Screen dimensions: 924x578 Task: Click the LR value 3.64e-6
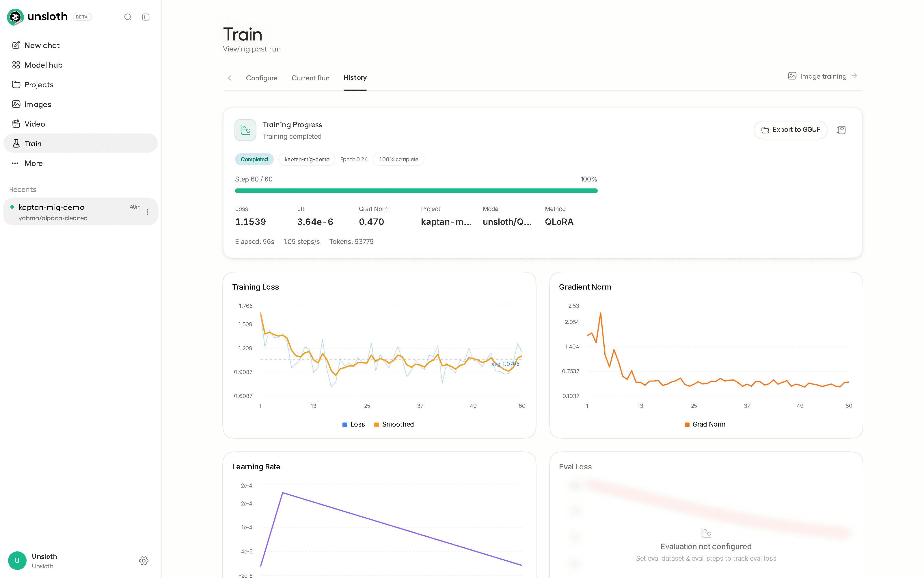coord(315,222)
